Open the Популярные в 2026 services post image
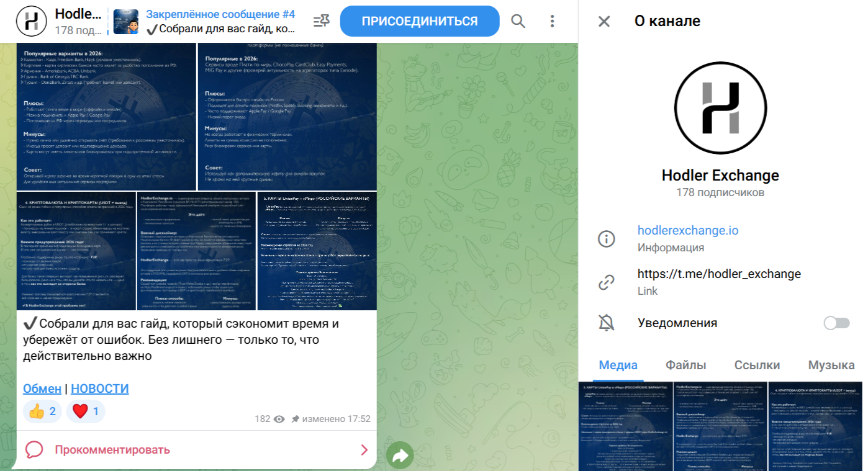Screen dimensions: 868x471 pyautogui.click(x=287, y=116)
